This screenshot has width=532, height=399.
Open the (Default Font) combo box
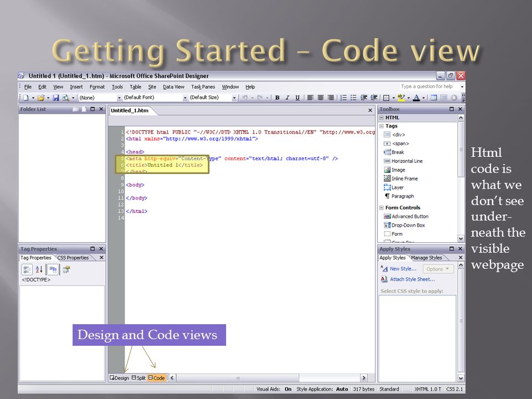click(x=155, y=98)
